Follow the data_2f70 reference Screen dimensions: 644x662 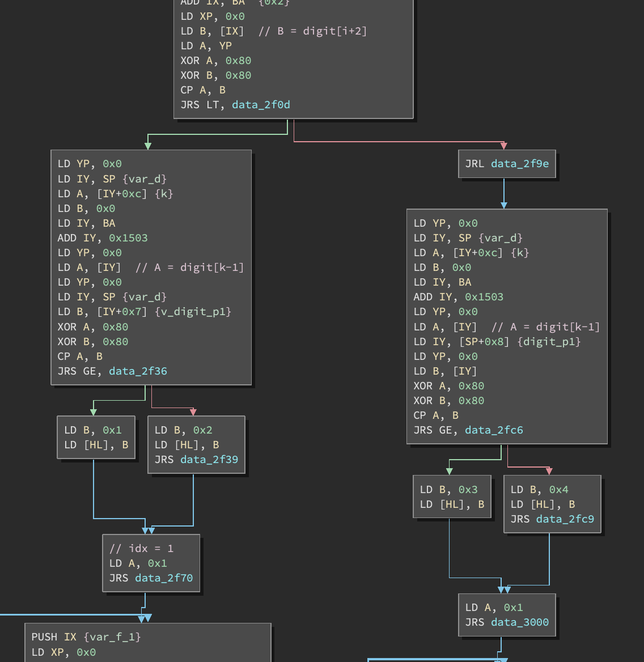(x=164, y=578)
